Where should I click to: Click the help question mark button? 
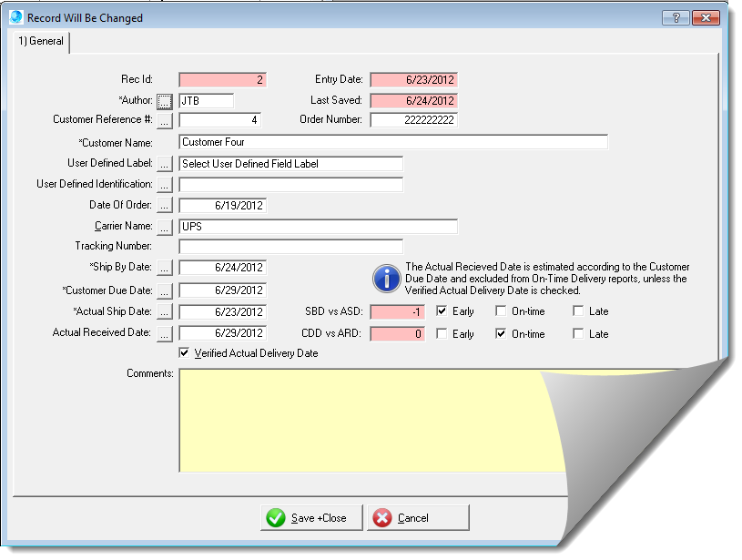tap(675, 17)
